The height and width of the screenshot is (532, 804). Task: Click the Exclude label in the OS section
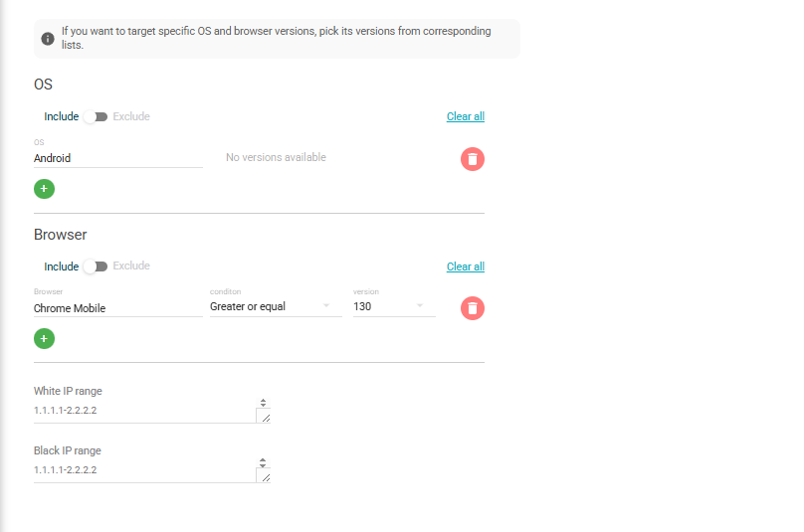(131, 117)
